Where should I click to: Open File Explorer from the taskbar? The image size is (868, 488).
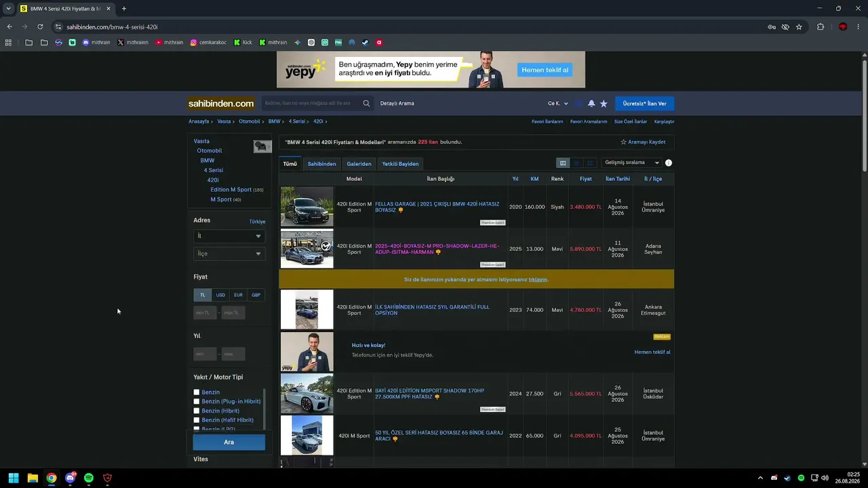(x=33, y=478)
